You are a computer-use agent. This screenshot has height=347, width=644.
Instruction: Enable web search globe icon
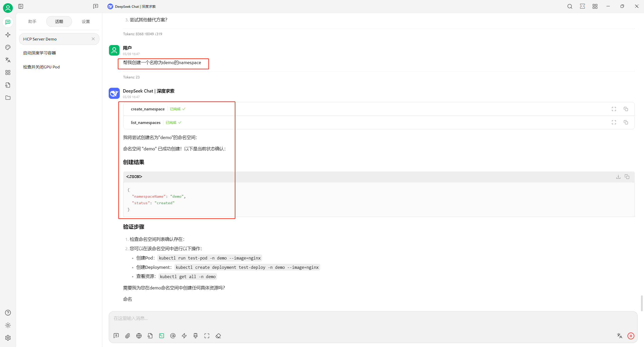(x=139, y=336)
